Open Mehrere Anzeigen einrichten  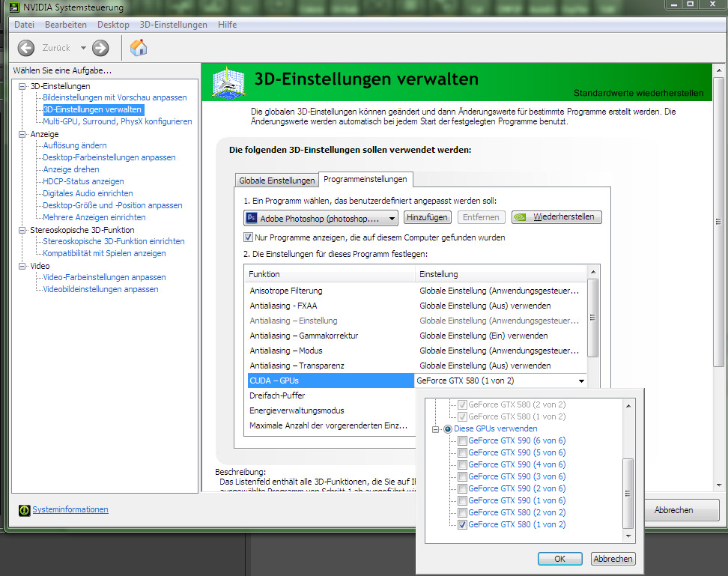click(94, 217)
